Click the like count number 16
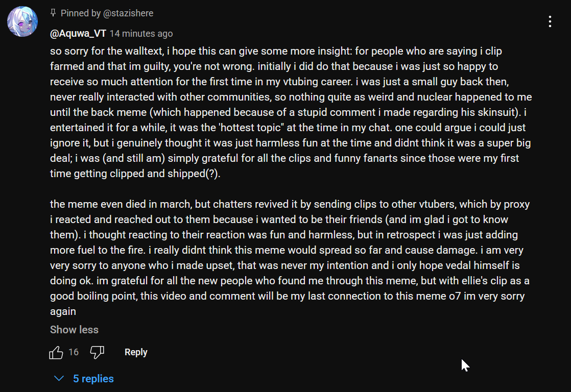The height and width of the screenshot is (392, 571). click(x=74, y=352)
